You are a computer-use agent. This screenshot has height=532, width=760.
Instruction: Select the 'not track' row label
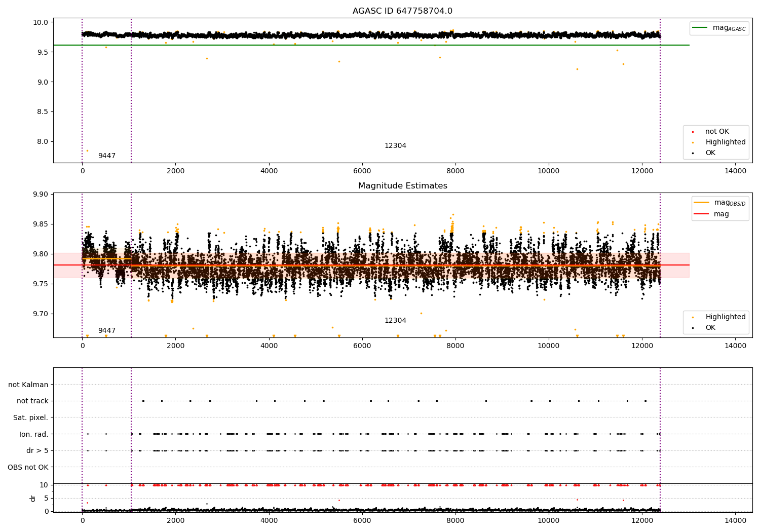pos(32,401)
